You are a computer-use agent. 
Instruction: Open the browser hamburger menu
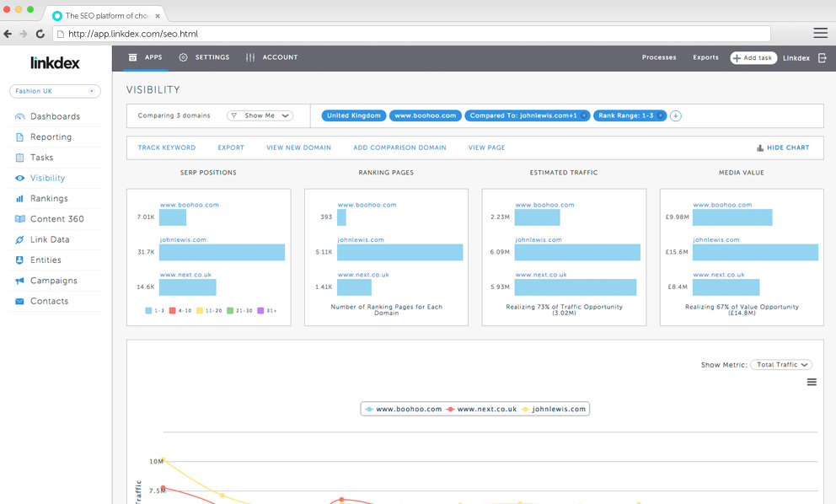[x=821, y=33]
